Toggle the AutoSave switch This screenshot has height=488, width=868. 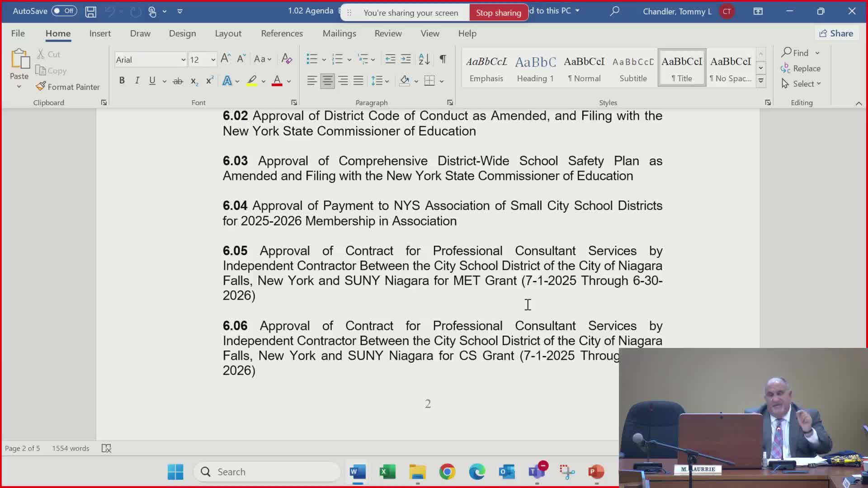(x=64, y=11)
